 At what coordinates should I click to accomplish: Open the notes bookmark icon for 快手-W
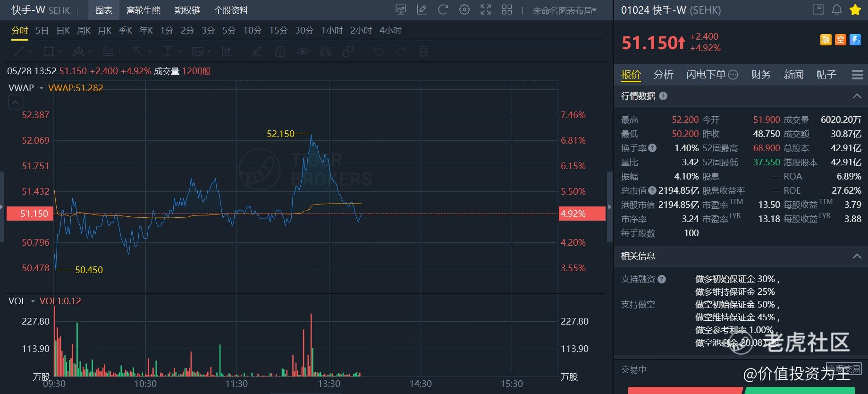pos(818,9)
